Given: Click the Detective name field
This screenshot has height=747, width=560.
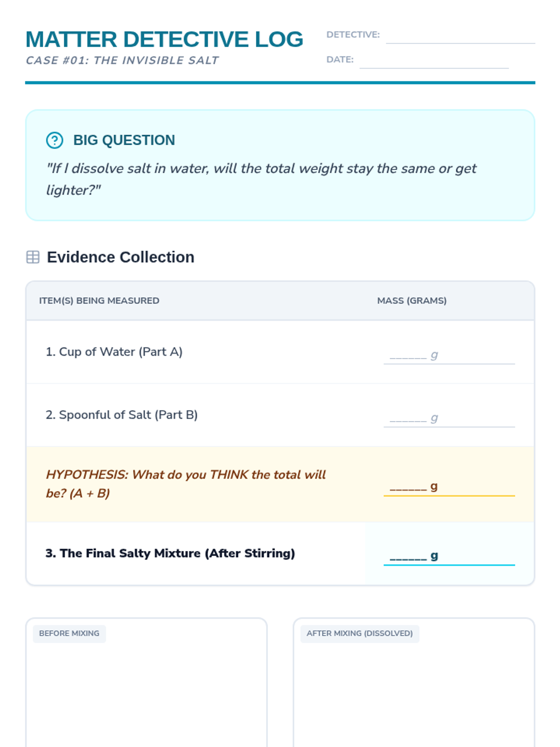Looking at the screenshot, I should pos(460,35).
